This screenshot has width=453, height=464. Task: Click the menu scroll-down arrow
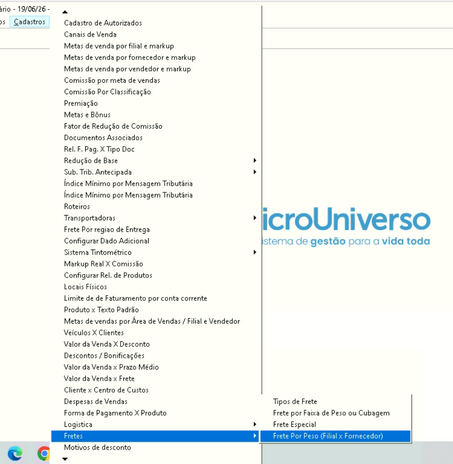(x=65, y=459)
